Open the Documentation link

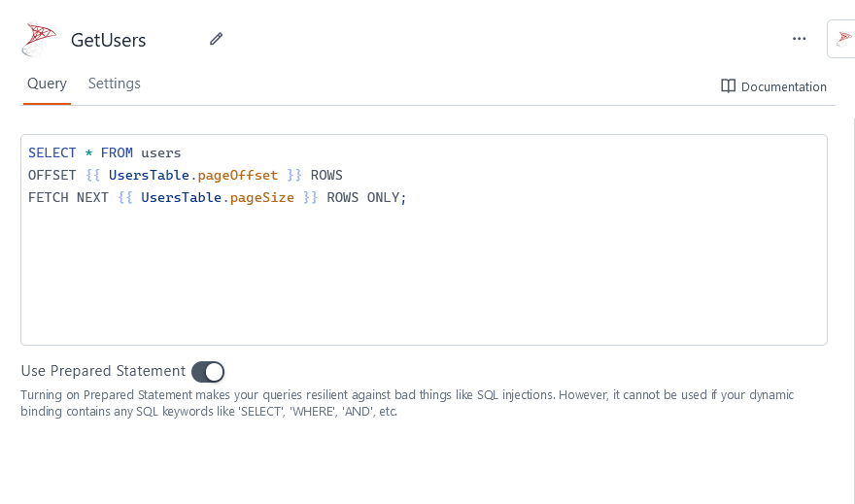pyautogui.click(x=783, y=86)
